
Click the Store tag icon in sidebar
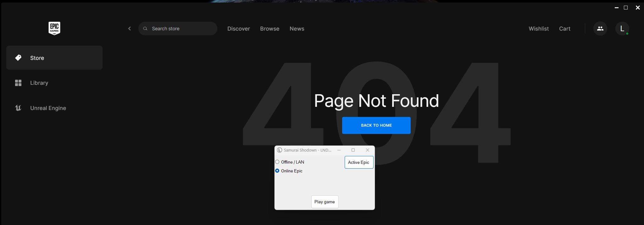18,58
